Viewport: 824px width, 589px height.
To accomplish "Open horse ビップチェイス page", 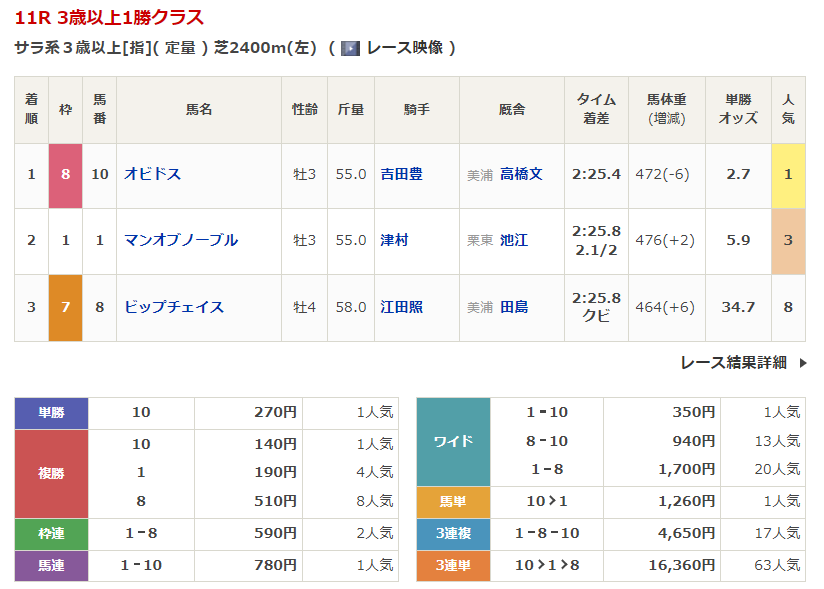I will tap(174, 307).
